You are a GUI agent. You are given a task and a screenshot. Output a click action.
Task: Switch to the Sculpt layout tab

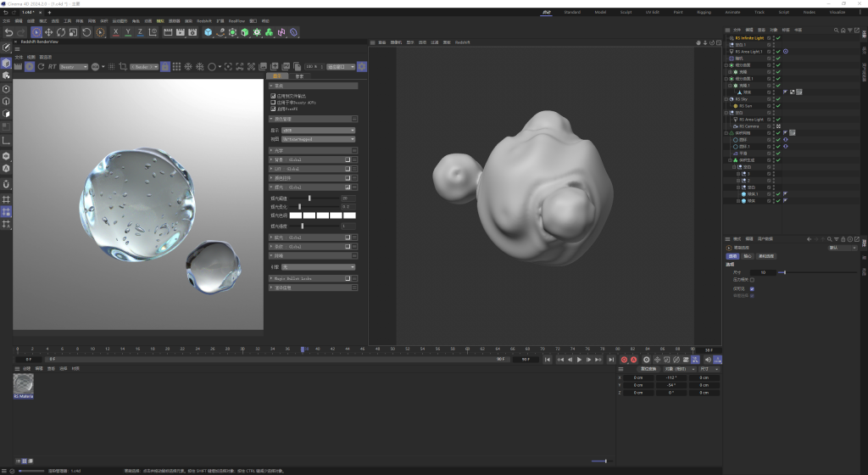click(x=626, y=12)
